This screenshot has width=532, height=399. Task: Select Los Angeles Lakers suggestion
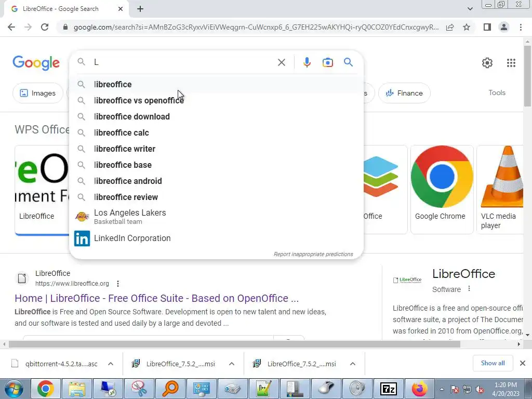(216, 217)
